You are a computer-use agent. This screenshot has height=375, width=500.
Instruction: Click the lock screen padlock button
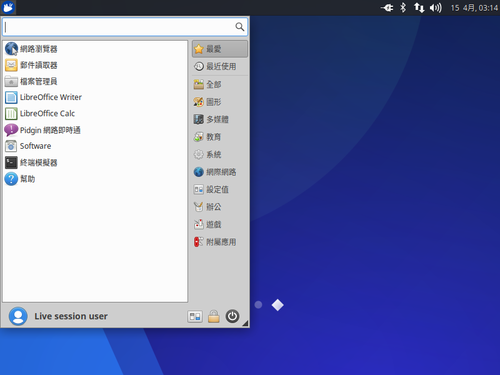coord(214,316)
